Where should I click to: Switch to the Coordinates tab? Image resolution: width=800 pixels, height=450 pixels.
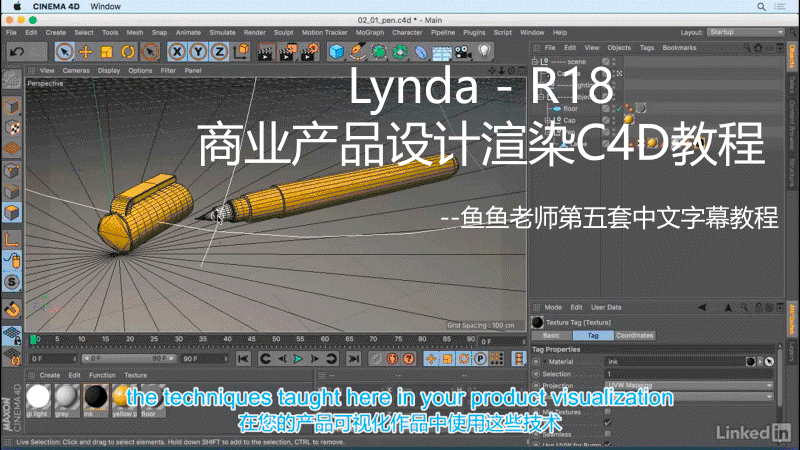pos(634,335)
